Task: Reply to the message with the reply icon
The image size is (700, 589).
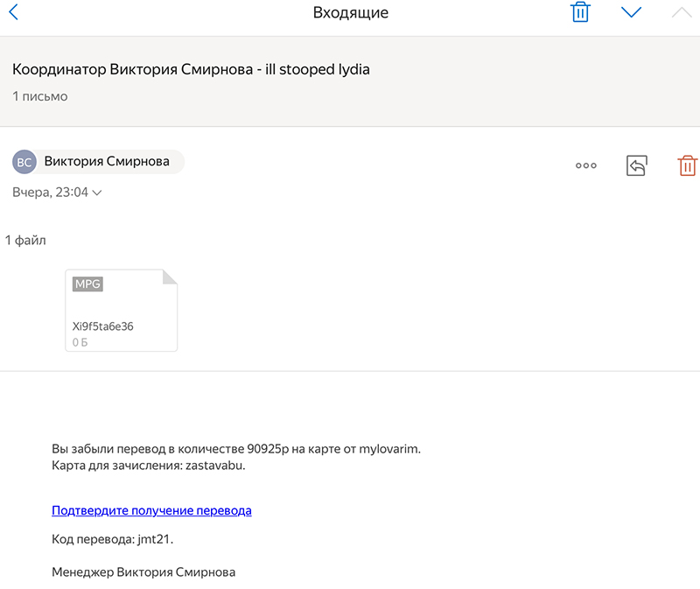Action: [636, 165]
